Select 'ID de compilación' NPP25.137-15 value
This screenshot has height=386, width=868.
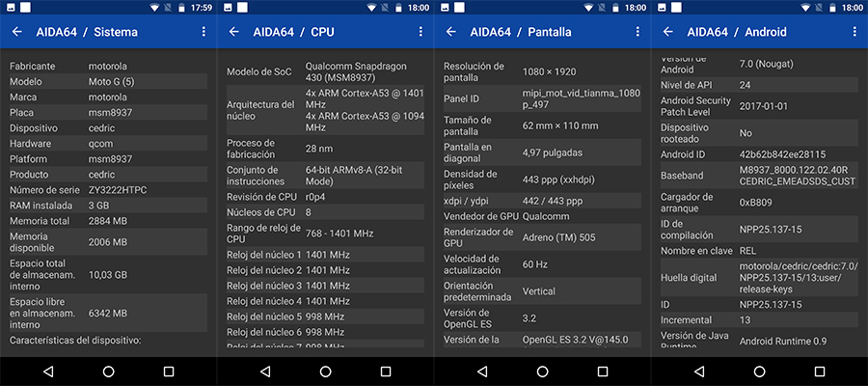(x=771, y=230)
